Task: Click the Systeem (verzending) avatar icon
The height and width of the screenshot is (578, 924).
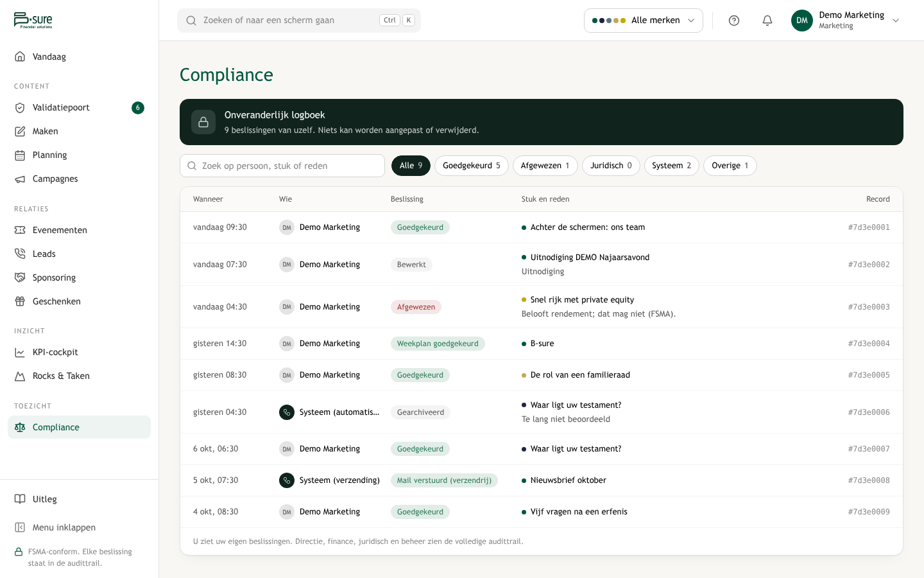Action: click(x=287, y=480)
